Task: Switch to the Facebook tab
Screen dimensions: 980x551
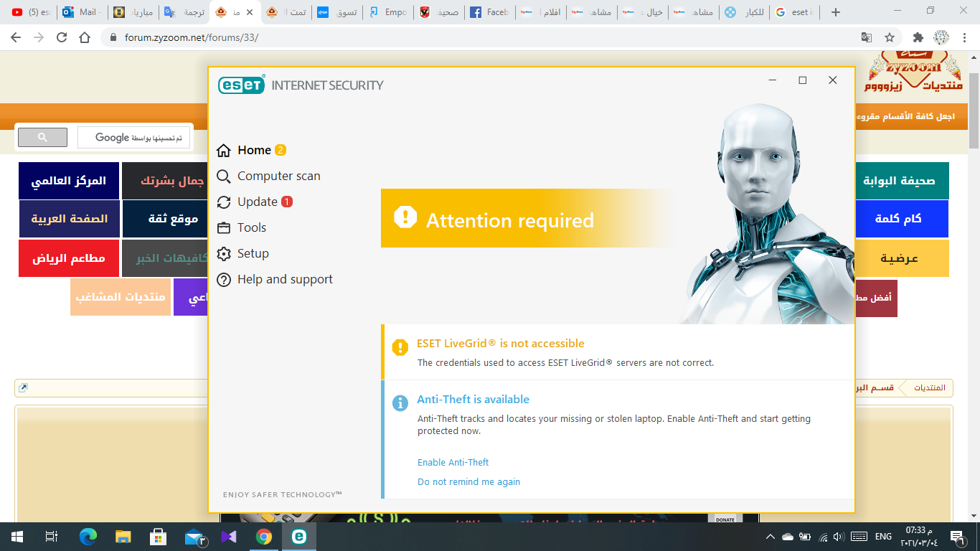Action: tap(489, 12)
